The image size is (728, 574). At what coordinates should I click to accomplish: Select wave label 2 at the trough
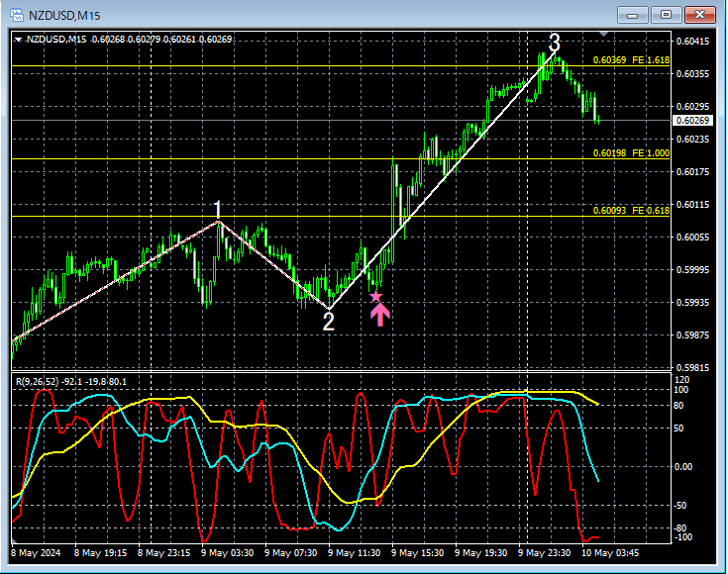tap(328, 321)
